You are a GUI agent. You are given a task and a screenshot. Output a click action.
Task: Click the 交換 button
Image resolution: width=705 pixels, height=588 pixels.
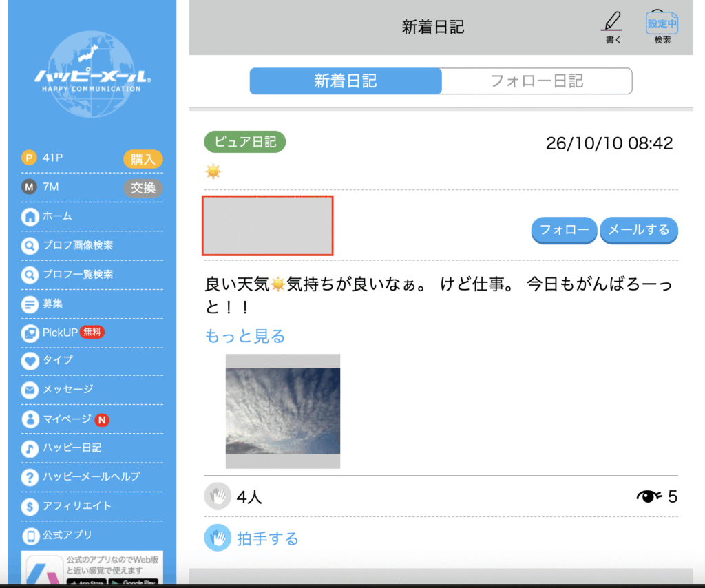click(x=143, y=188)
